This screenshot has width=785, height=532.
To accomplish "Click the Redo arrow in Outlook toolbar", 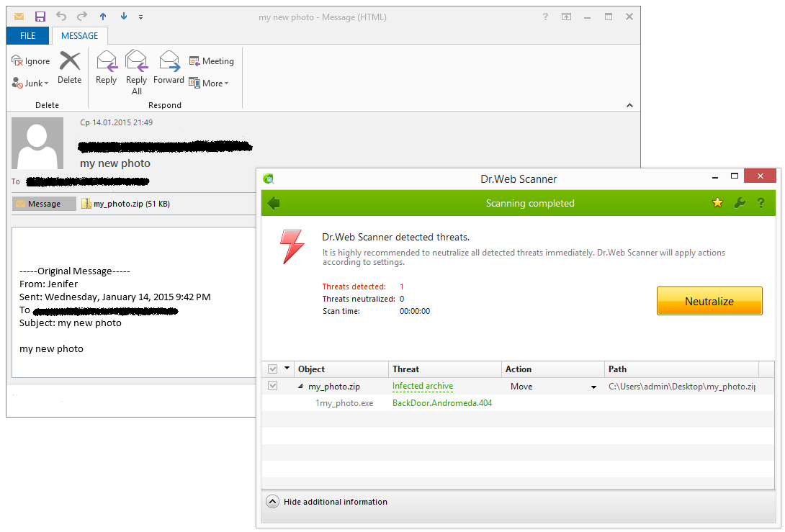I will [82, 17].
